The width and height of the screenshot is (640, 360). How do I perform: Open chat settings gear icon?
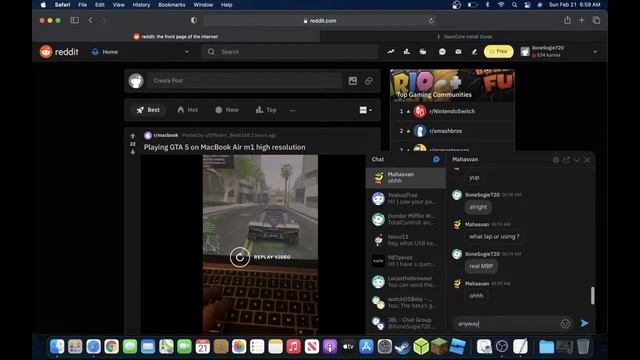click(x=556, y=160)
